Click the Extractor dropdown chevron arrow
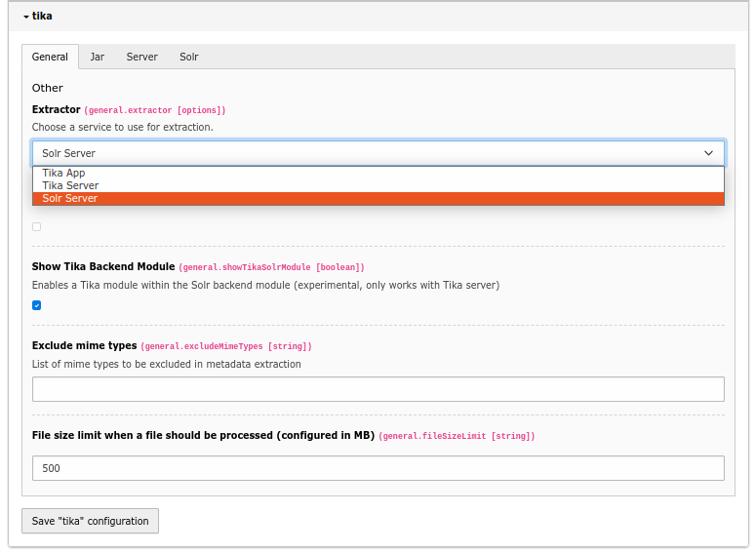 [708, 153]
